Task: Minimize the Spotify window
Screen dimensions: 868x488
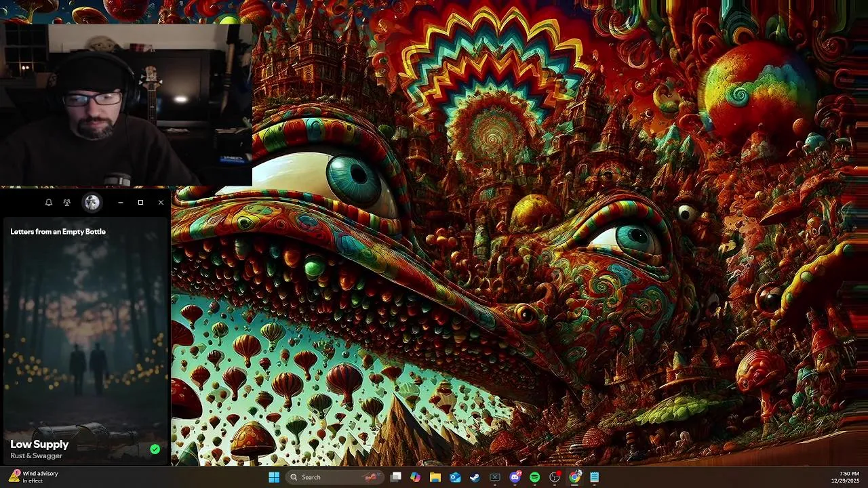Action: [x=121, y=203]
